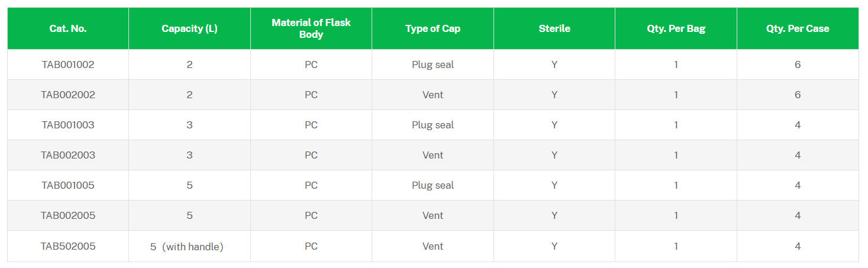Screen dimensions: 868x268
Task: Select catalog number TAB001005
Action: tap(68, 185)
